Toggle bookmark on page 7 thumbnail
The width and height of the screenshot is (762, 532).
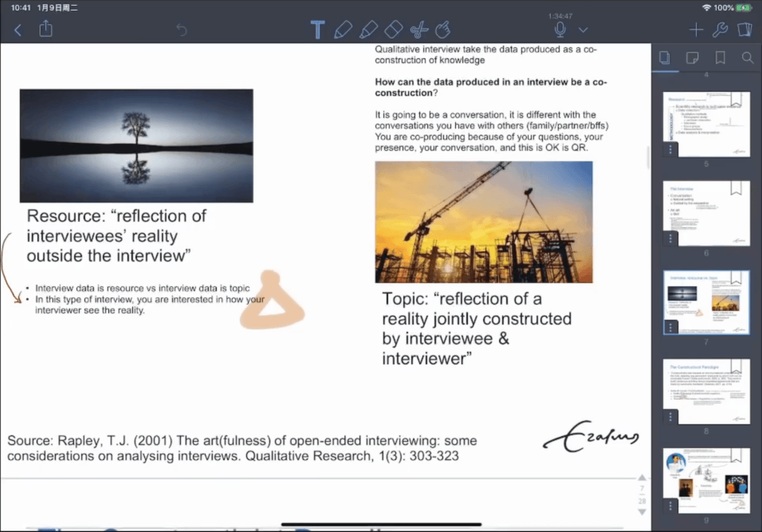(x=736, y=278)
